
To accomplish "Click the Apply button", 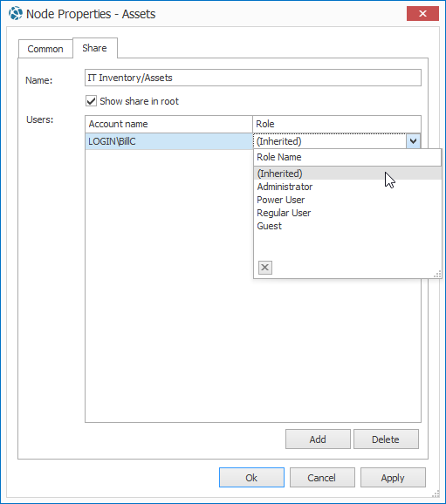I will (393, 478).
